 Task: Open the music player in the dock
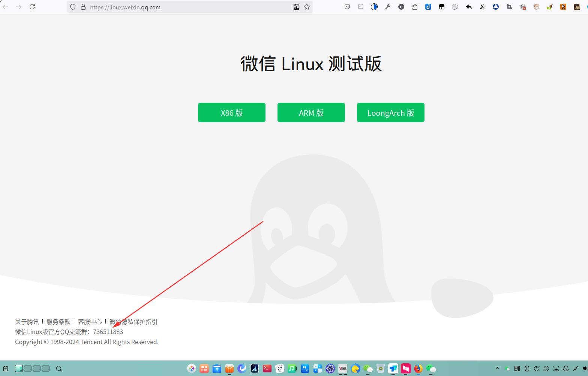tap(292, 369)
